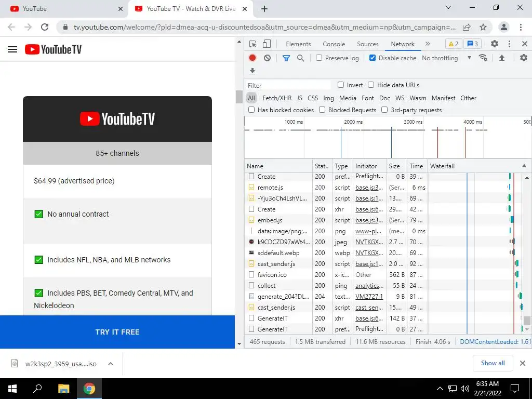The image size is (532, 399).
Task: Check Blocked Requests
Action: (x=322, y=110)
